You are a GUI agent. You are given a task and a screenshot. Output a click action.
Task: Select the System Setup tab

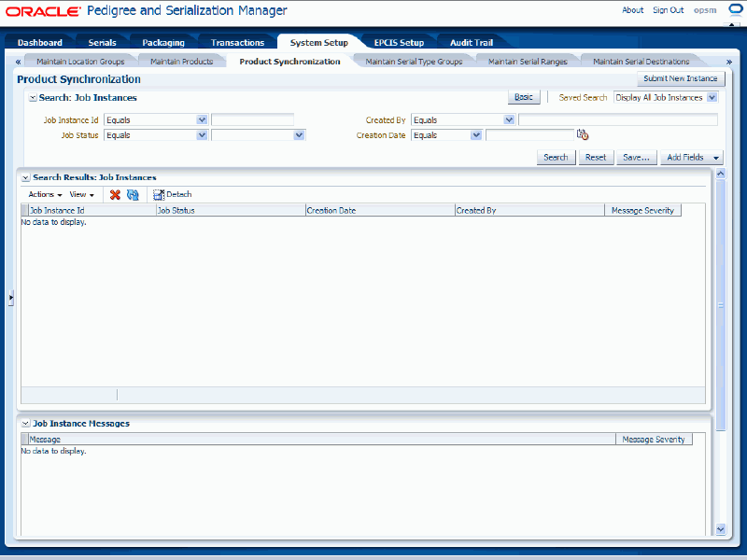click(318, 42)
